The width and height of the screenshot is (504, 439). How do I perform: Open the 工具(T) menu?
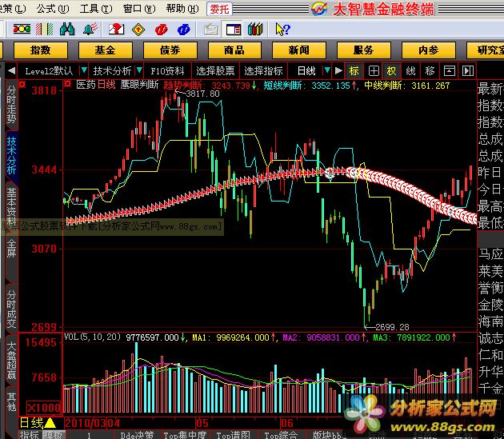tap(96, 9)
